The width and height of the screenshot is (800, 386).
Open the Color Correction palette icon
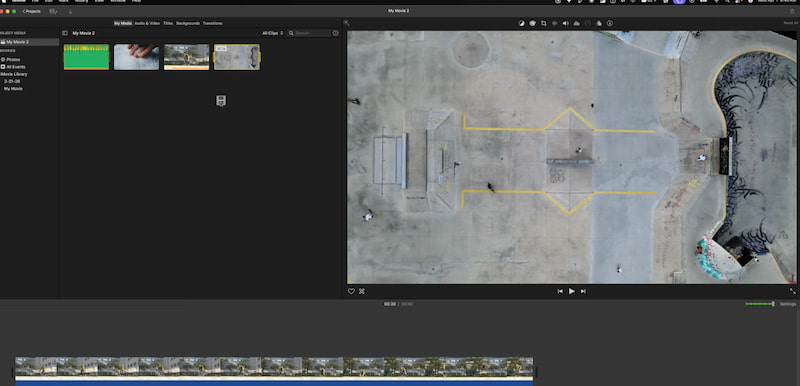[532, 23]
